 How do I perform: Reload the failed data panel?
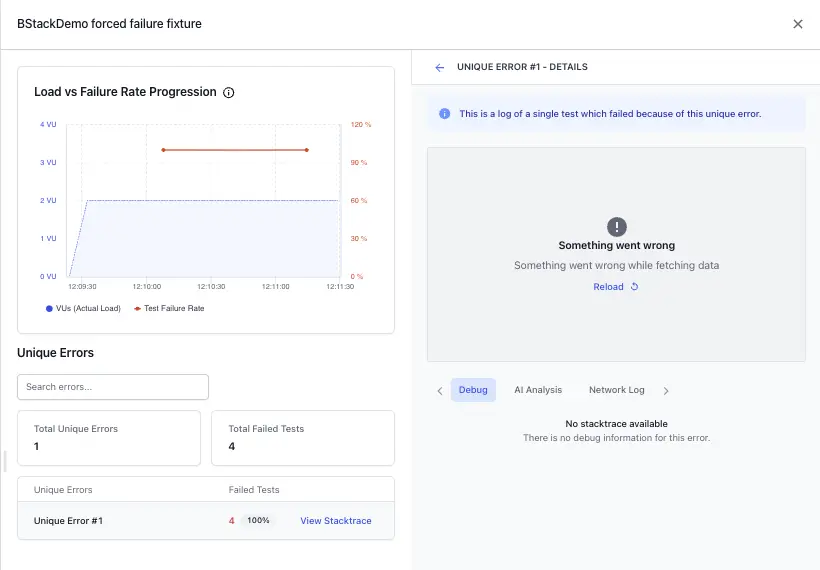tap(616, 287)
